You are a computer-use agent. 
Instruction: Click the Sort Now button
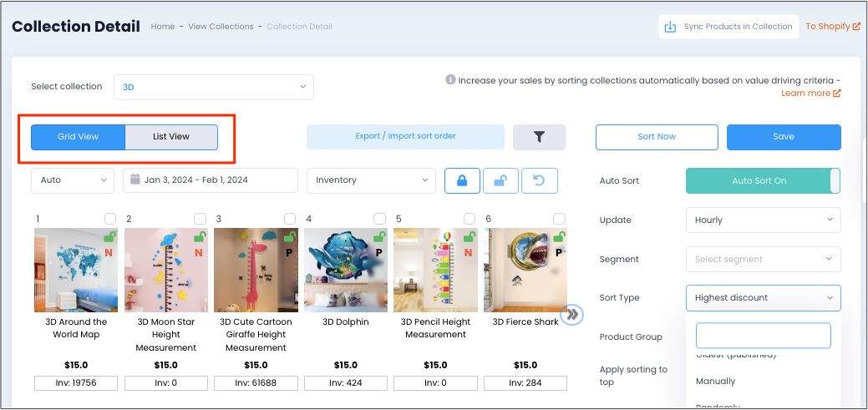657,137
